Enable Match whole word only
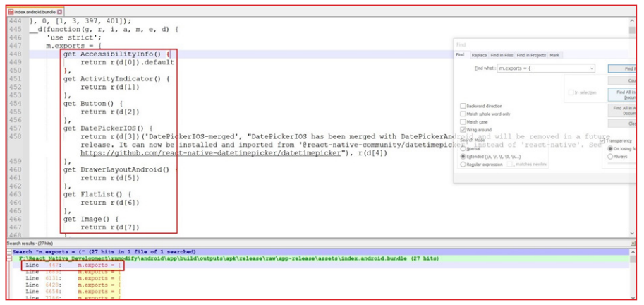 pyautogui.click(x=463, y=114)
